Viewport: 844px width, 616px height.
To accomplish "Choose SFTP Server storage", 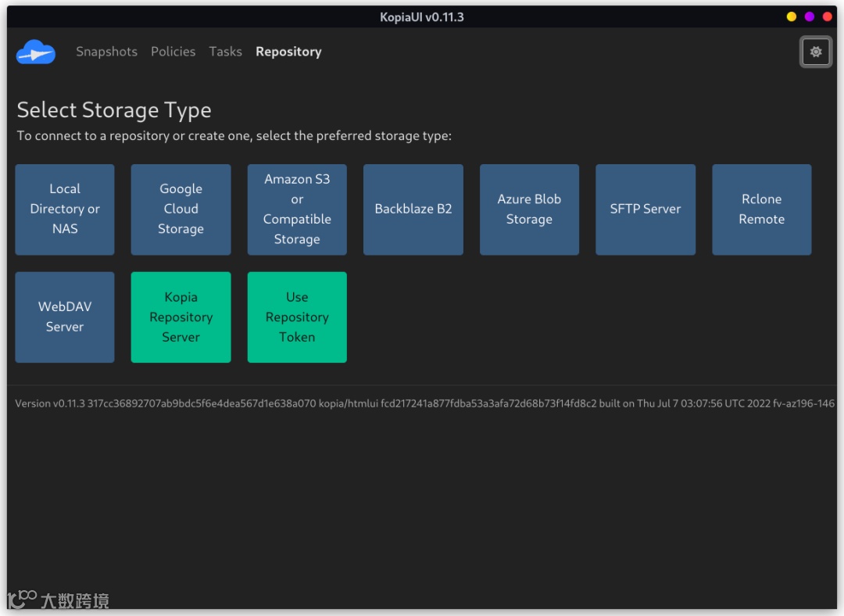I will (646, 210).
